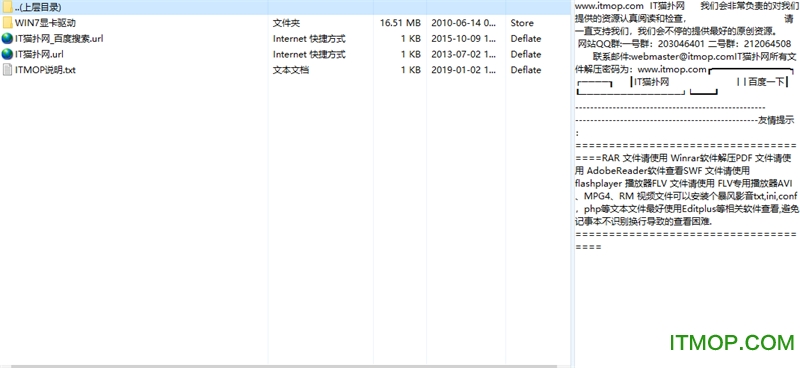Select file IT猫扑网_百度搜索.url
This screenshot has width=800, height=368.
[x=59, y=39]
